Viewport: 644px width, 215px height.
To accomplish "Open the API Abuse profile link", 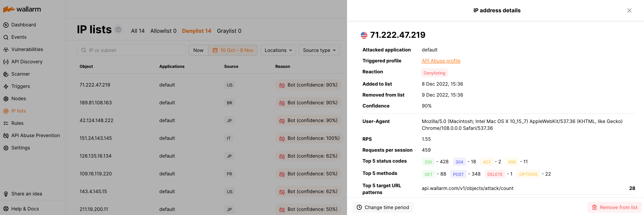I will pos(441,61).
